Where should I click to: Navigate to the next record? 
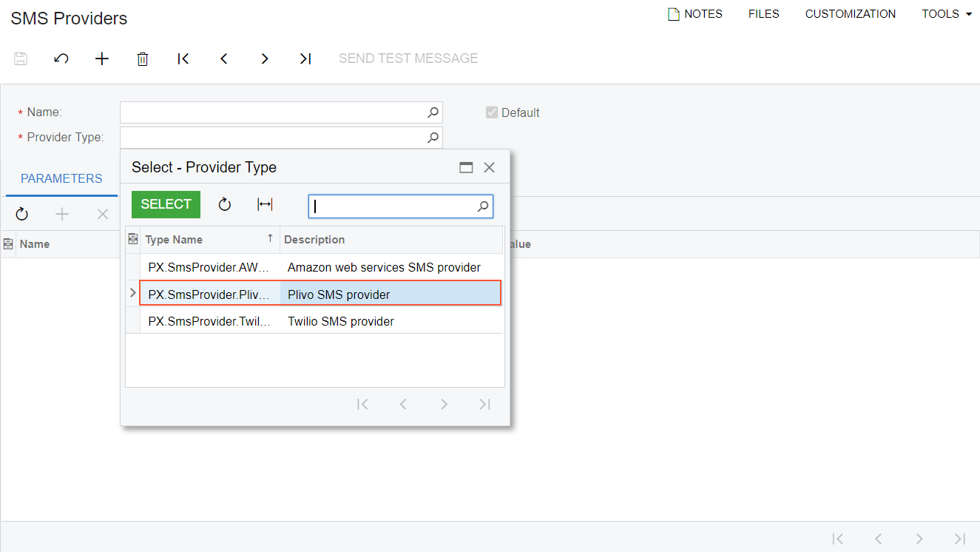[265, 58]
